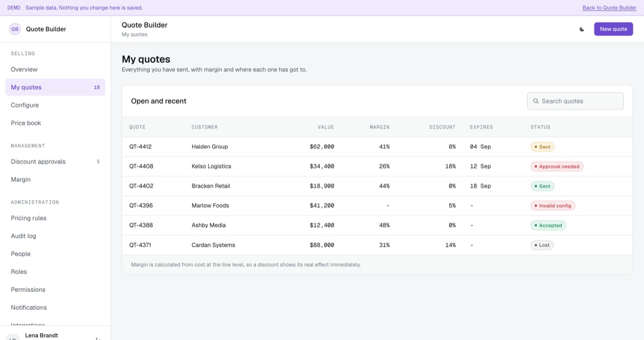Open Roles under Administration

[55, 272]
